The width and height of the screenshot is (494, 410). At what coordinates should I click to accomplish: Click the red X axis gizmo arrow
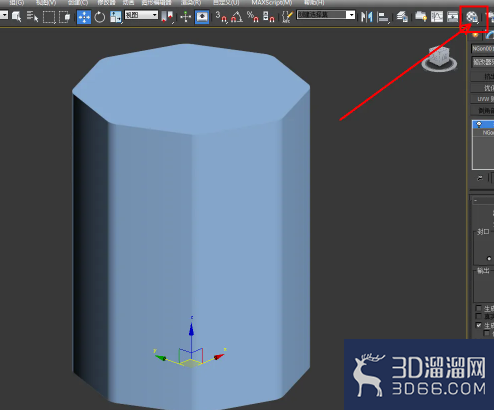coord(219,357)
